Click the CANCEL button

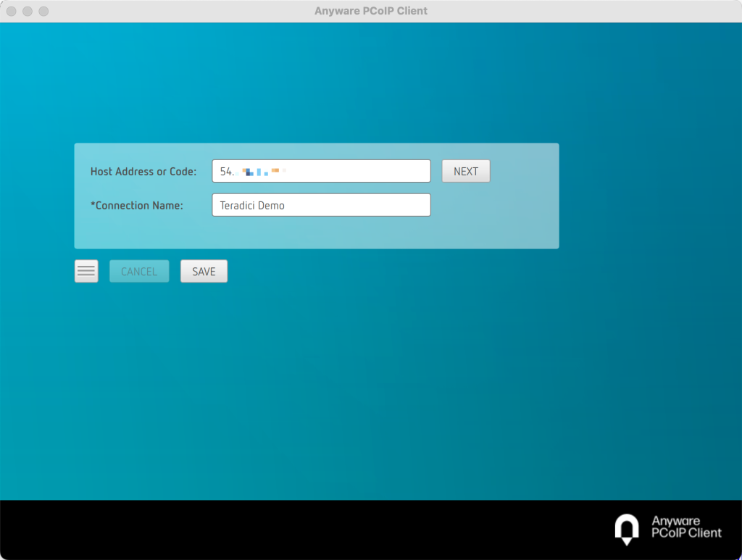pos(139,271)
